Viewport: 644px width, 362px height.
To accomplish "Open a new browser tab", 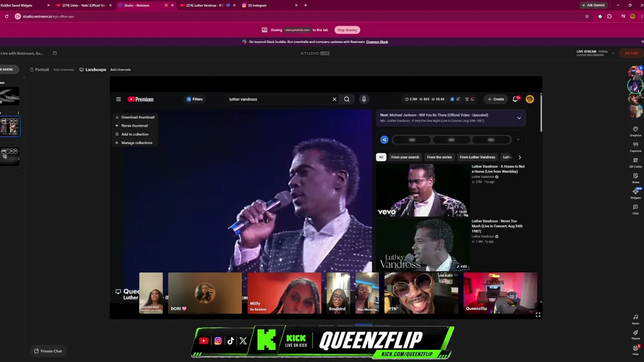I will tap(305, 6).
